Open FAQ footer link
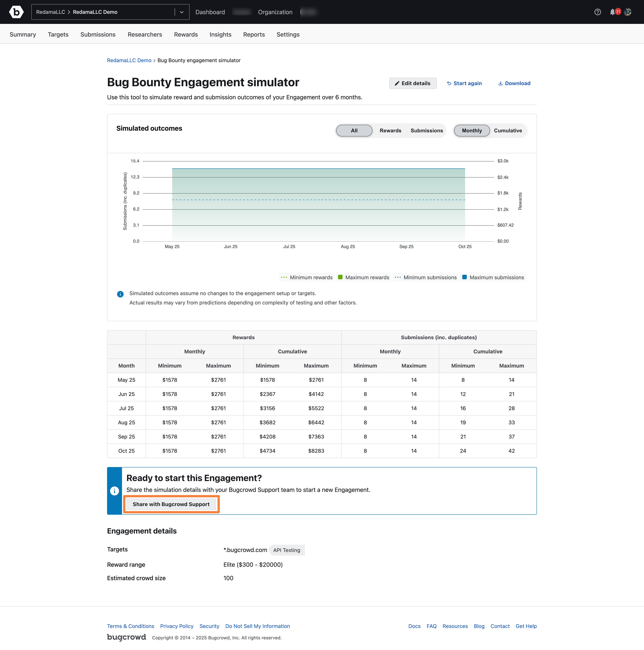The width and height of the screenshot is (644, 650). (x=432, y=626)
